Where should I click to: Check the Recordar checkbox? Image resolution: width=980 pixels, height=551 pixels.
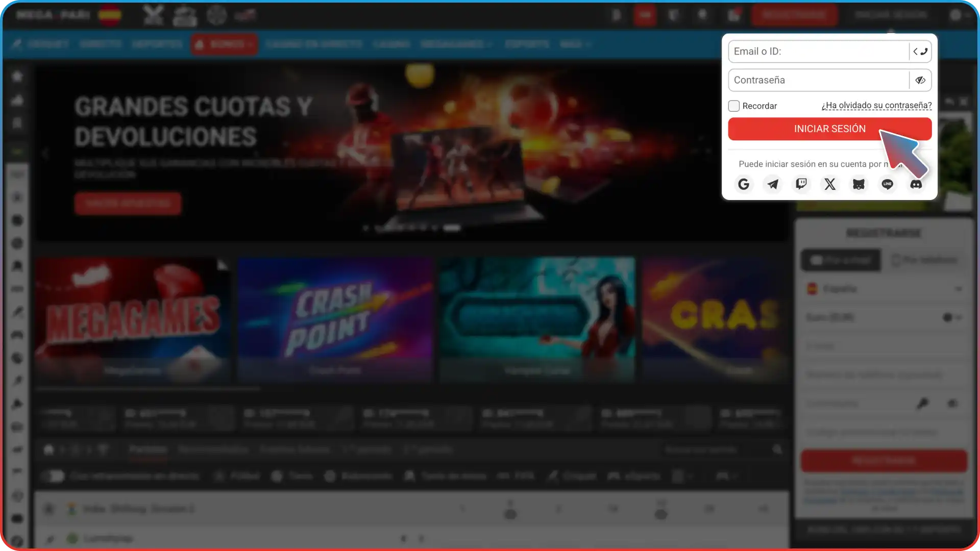click(734, 106)
